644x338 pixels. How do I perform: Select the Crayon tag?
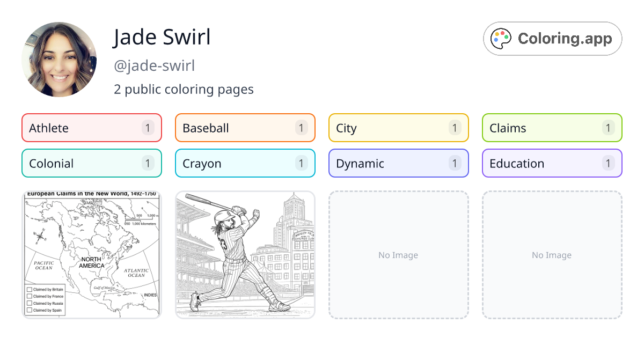tap(245, 163)
